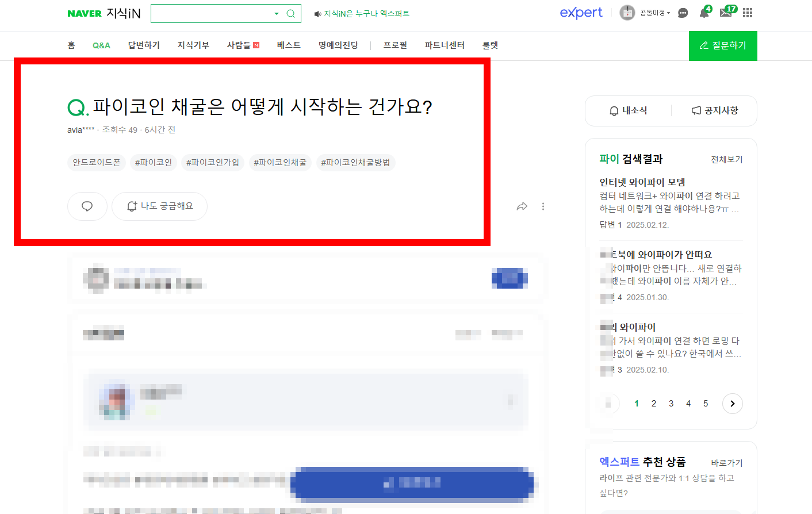Open the 룰렛 menu item
812x514 pixels.
(x=490, y=45)
